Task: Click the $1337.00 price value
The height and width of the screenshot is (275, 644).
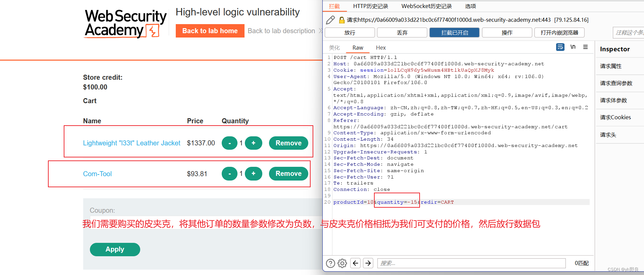Action: [x=201, y=143]
